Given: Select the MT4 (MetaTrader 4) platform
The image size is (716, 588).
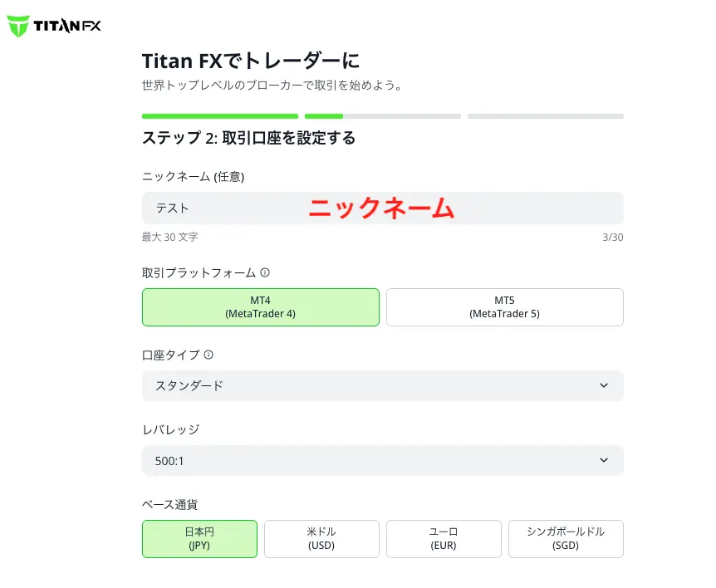Looking at the screenshot, I should tap(261, 307).
